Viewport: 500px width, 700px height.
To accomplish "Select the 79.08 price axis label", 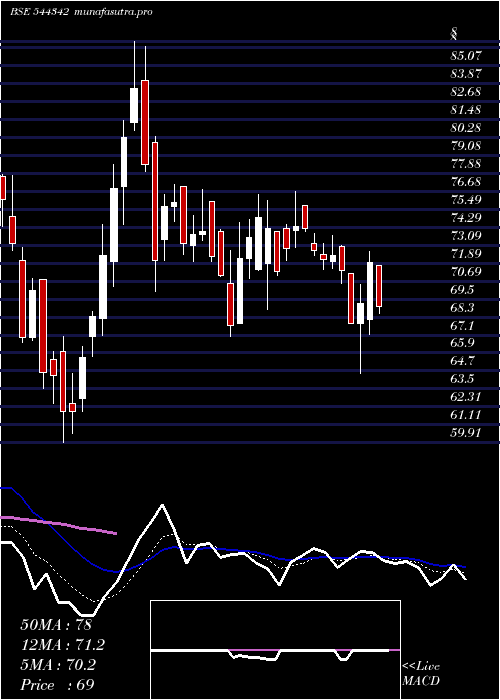I will (466, 146).
